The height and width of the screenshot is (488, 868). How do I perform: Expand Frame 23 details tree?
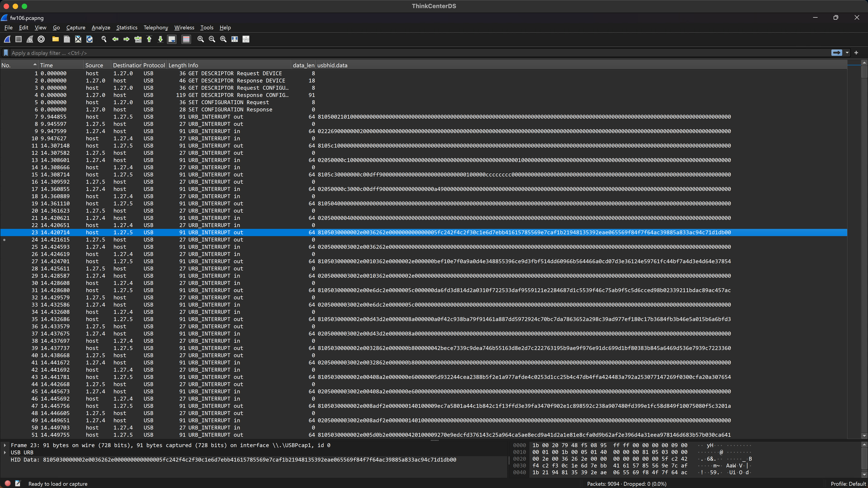pos(5,445)
